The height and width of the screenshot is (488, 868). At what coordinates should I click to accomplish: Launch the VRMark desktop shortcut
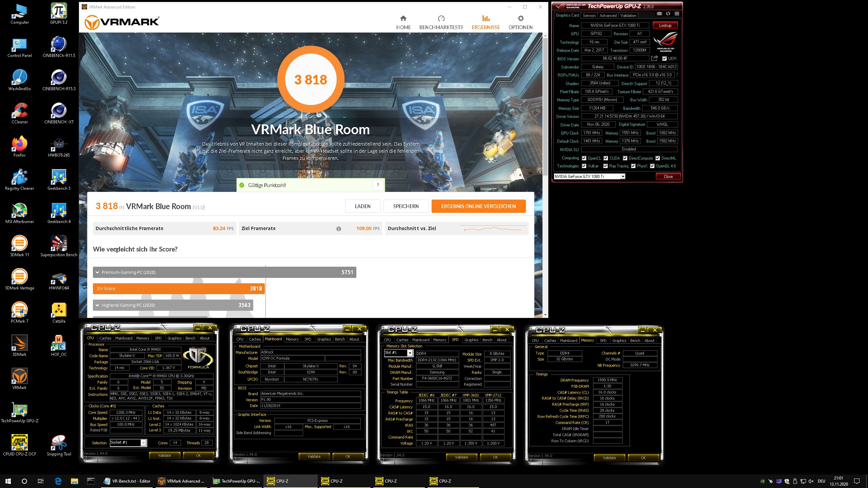click(x=20, y=379)
